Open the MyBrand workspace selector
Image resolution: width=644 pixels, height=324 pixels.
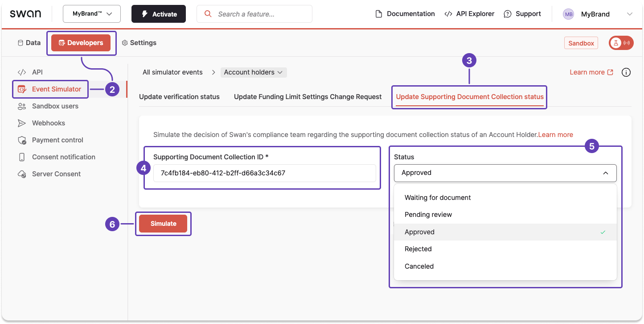point(91,13)
